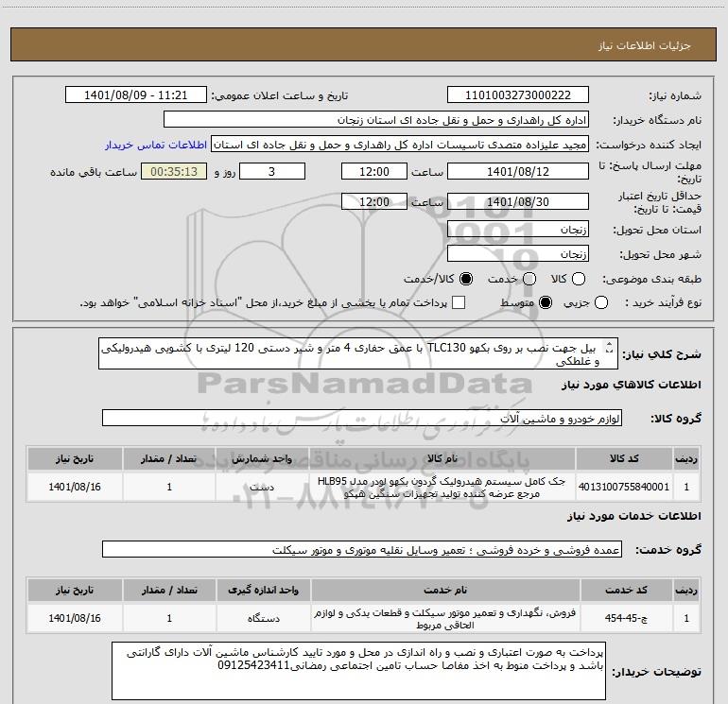The height and width of the screenshot is (704, 728).
Task: Click the delivery city field زنجان
Action: (x=518, y=254)
